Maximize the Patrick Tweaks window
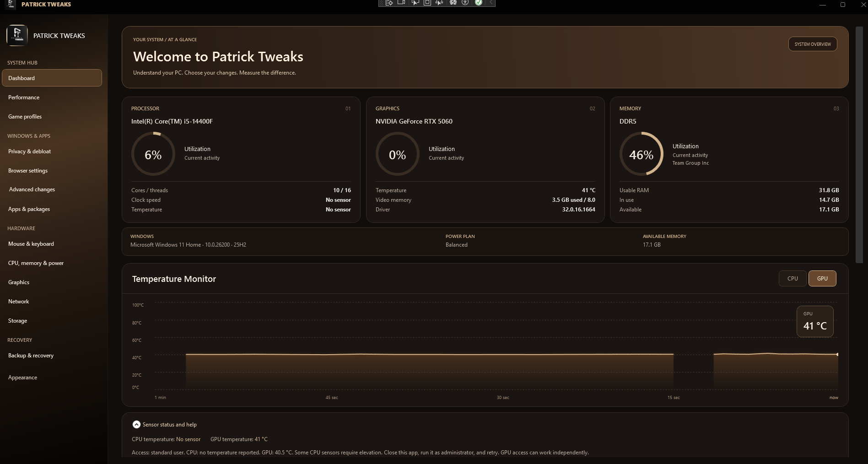Image resolution: width=868 pixels, height=464 pixels. point(843,5)
